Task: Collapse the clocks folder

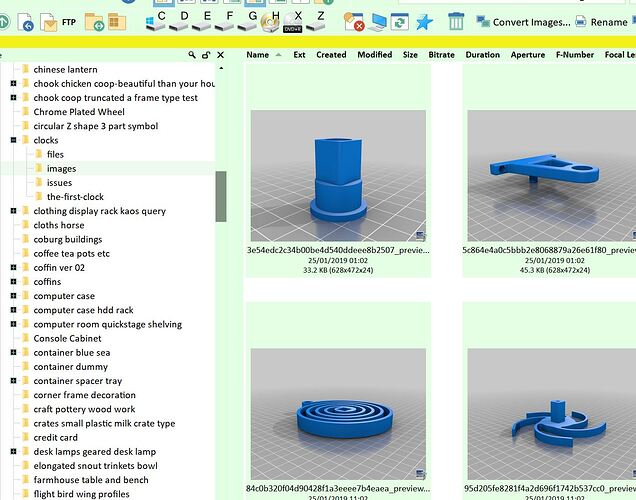Action: coord(13,140)
